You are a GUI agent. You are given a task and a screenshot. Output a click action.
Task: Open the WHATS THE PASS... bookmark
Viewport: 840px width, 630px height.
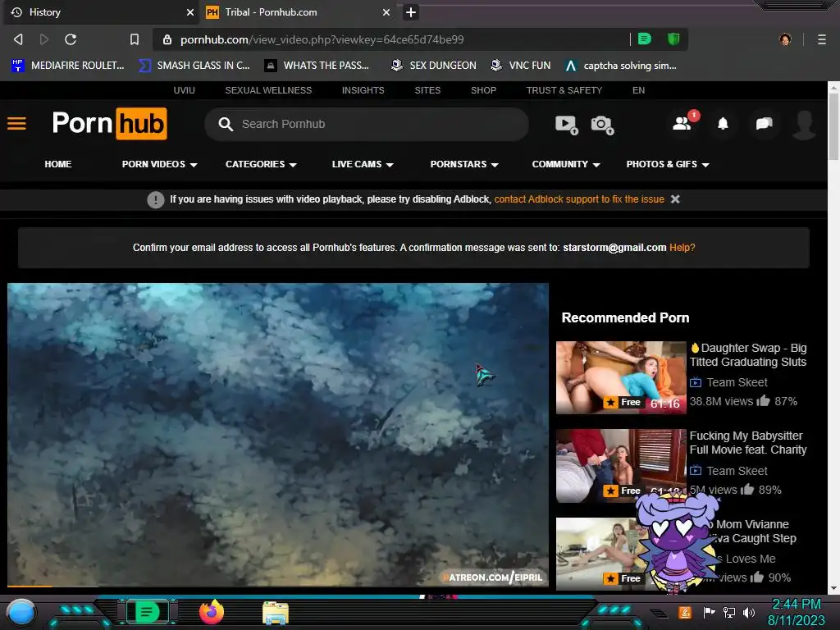pyautogui.click(x=317, y=66)
